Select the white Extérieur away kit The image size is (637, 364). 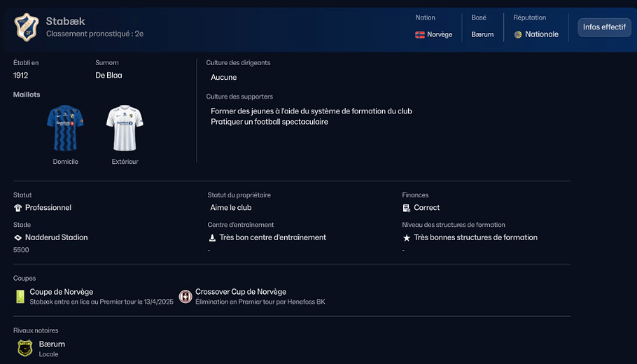click(x=125, y=128)
